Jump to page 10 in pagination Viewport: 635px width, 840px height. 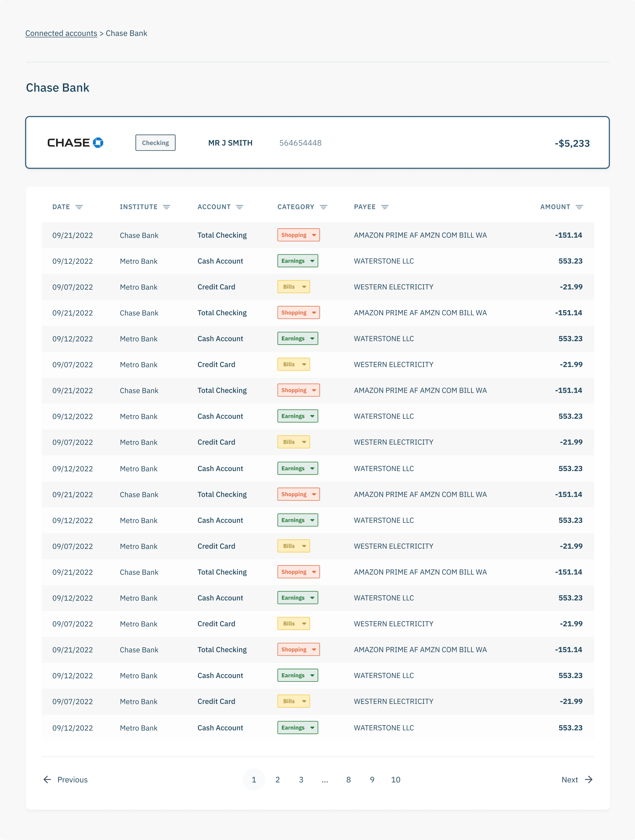point(396,780)
